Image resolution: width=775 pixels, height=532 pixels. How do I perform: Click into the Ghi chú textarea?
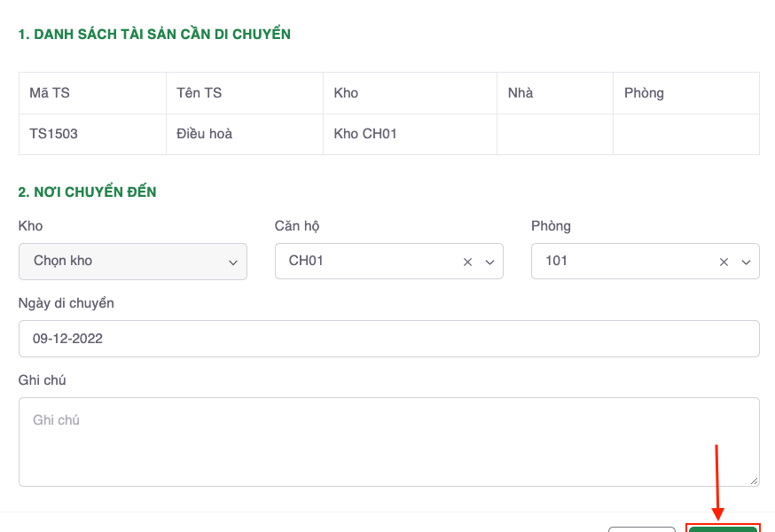click(388, 441)
